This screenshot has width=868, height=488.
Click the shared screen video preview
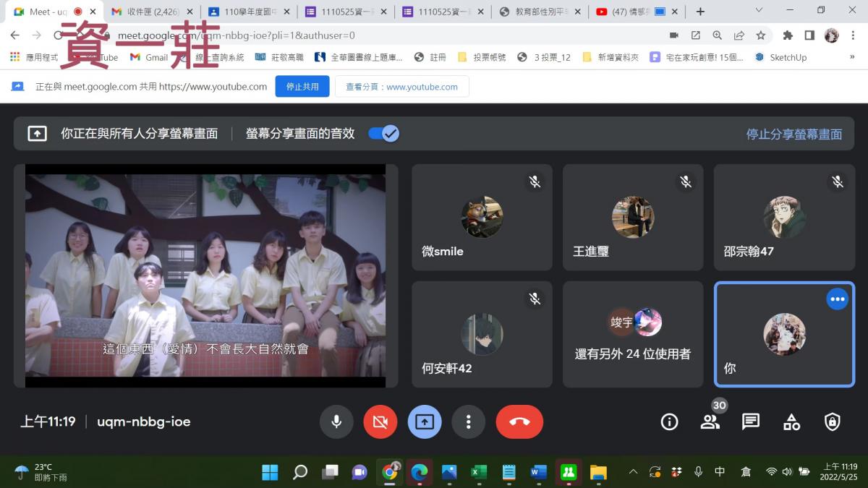tap(205, 275)
